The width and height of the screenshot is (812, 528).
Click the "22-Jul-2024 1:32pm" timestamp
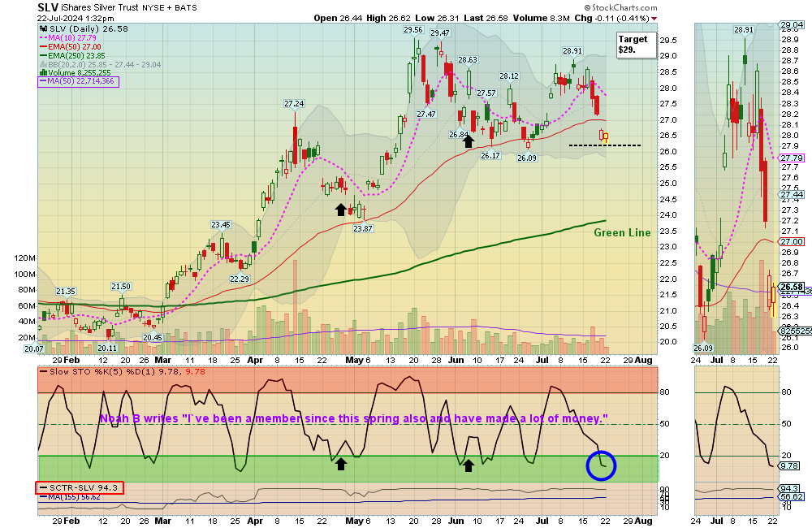pos(76,18)
